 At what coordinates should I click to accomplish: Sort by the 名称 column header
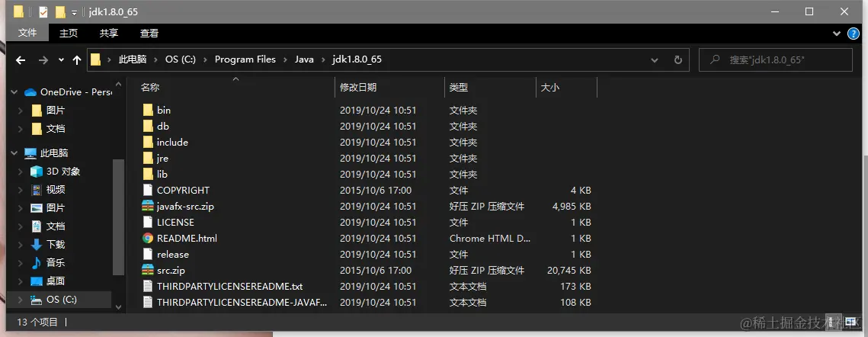[150, 88]
